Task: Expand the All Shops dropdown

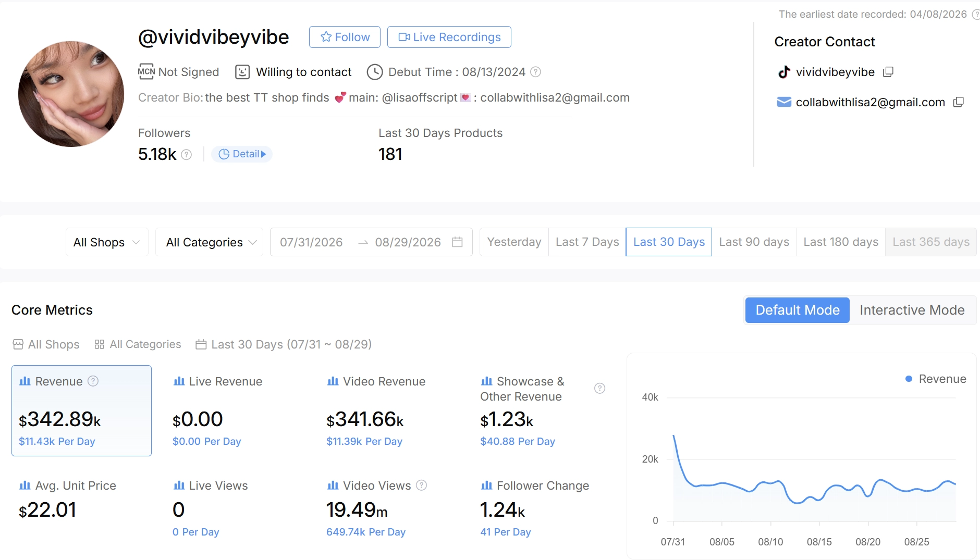Action: [107, 242]
